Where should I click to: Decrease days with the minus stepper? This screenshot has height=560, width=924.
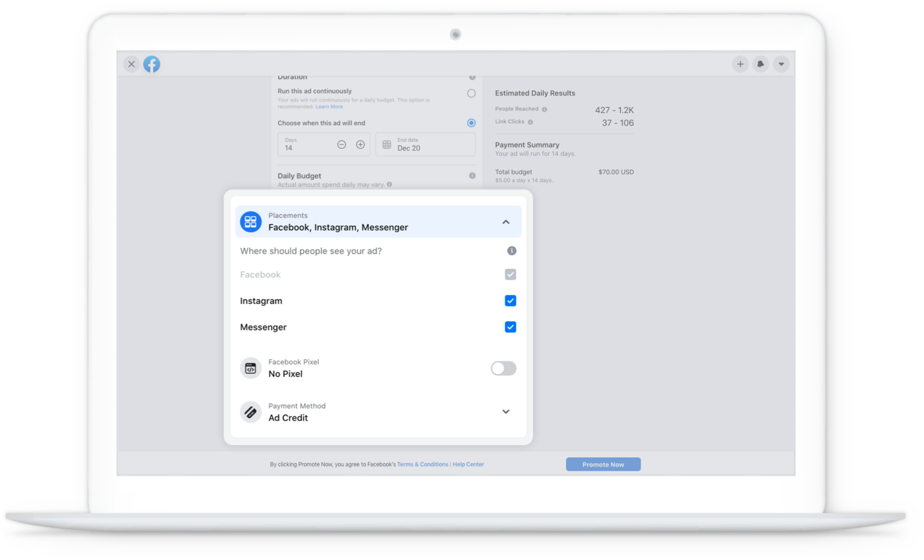[x=341, y=145]
